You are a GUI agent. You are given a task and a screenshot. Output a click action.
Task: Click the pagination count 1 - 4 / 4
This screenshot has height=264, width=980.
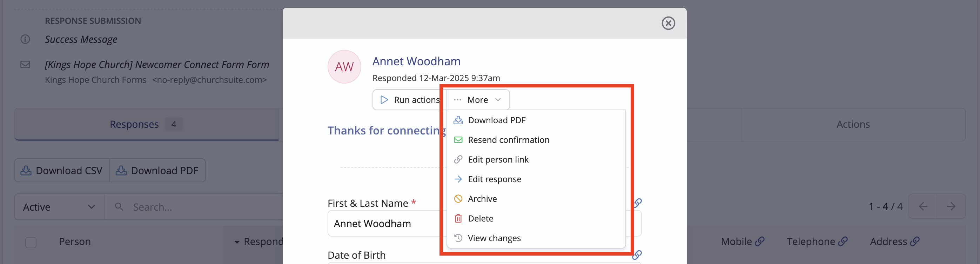click(x=885, y=206)
